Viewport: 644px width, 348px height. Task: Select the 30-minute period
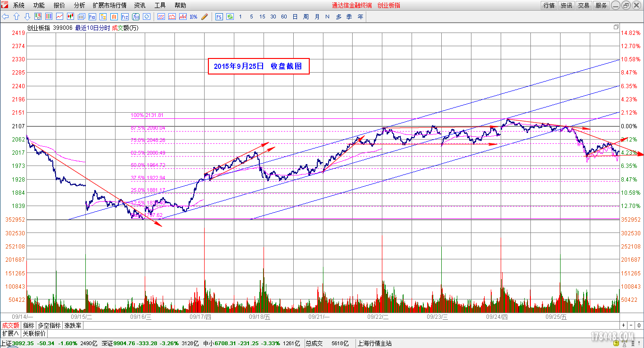(x=273, y=17)
